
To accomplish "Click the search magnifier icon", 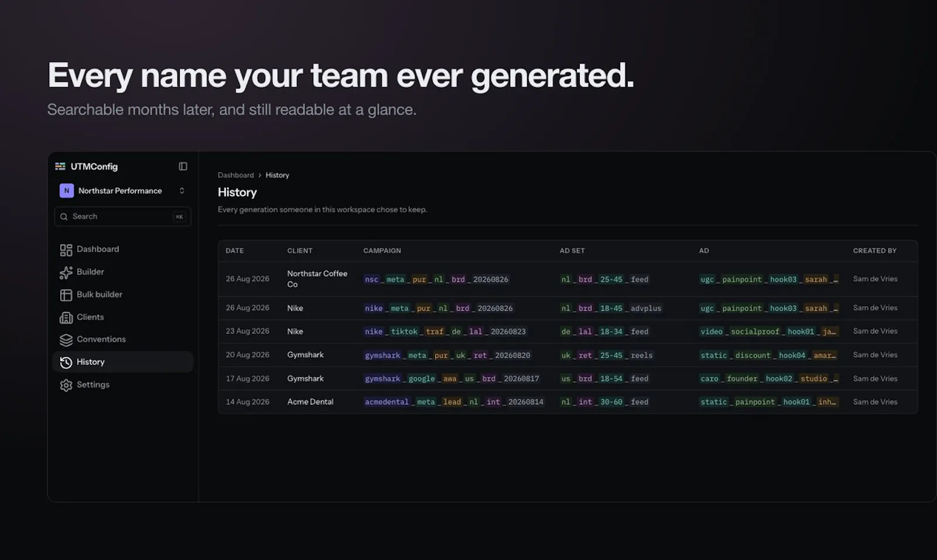I will click(64, 217).
